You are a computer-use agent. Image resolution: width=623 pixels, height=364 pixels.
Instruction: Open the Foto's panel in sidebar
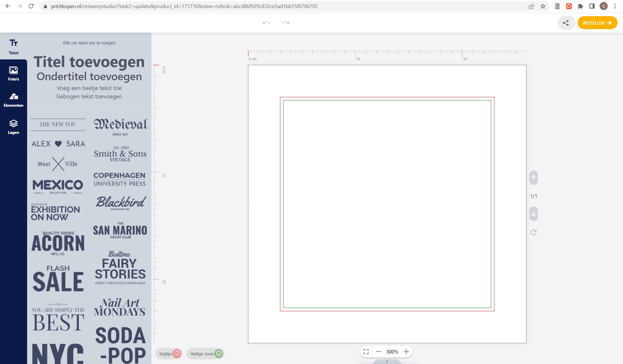[13, 74]
